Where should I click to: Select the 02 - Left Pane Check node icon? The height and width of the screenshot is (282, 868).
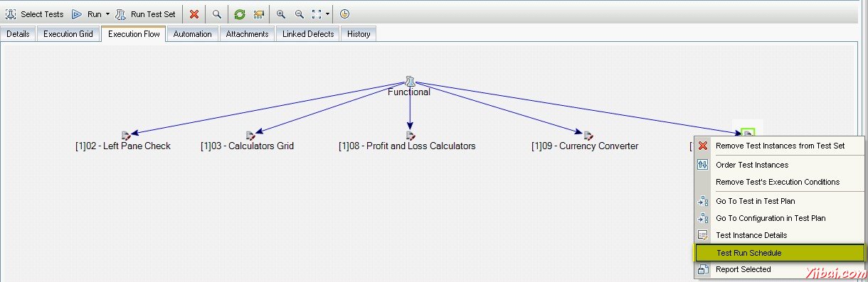pyautogui.click(x=126, y=135)
